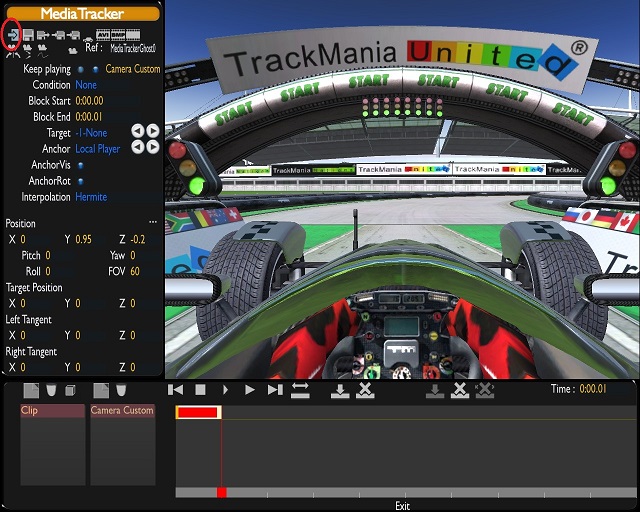Click the previous arrow for Target

point(138,131)
